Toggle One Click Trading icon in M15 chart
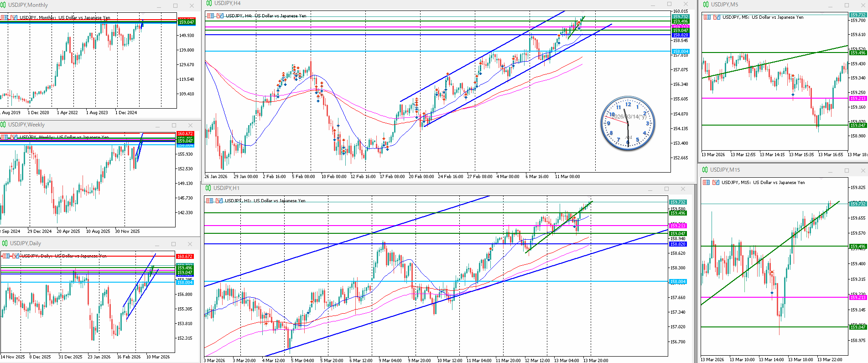 pyautogui.click(x=716, y=183)
